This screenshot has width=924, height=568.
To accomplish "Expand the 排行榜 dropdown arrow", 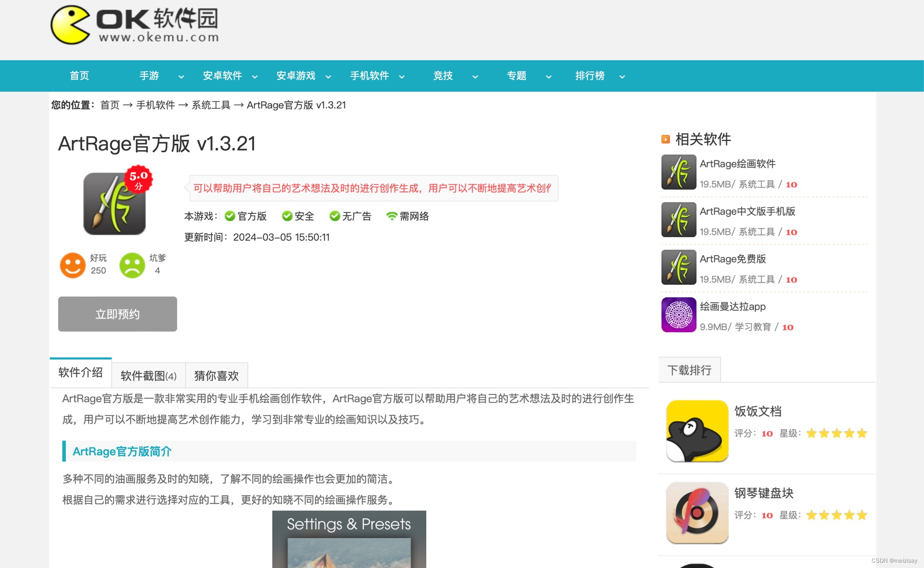I will coord(622,77).
